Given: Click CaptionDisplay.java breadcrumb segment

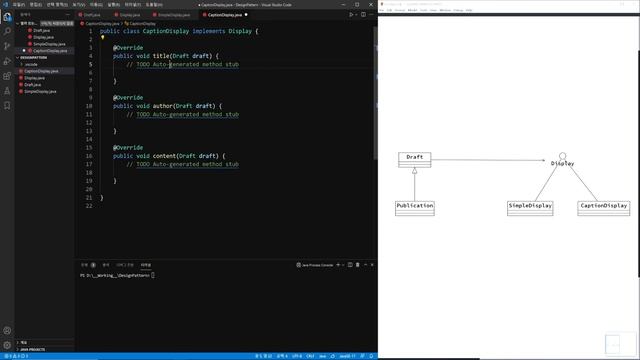Looking at the screenshot, I should coord(102,24).
